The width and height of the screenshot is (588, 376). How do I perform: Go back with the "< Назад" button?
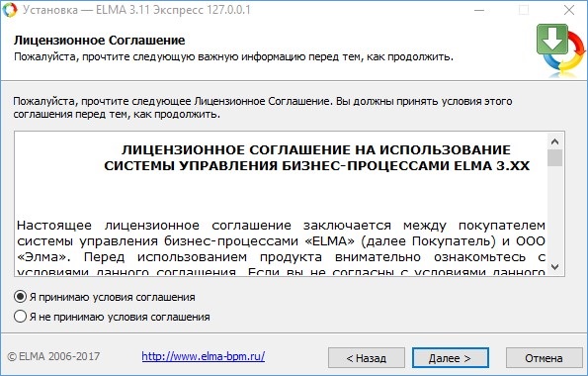coord(367,358)
